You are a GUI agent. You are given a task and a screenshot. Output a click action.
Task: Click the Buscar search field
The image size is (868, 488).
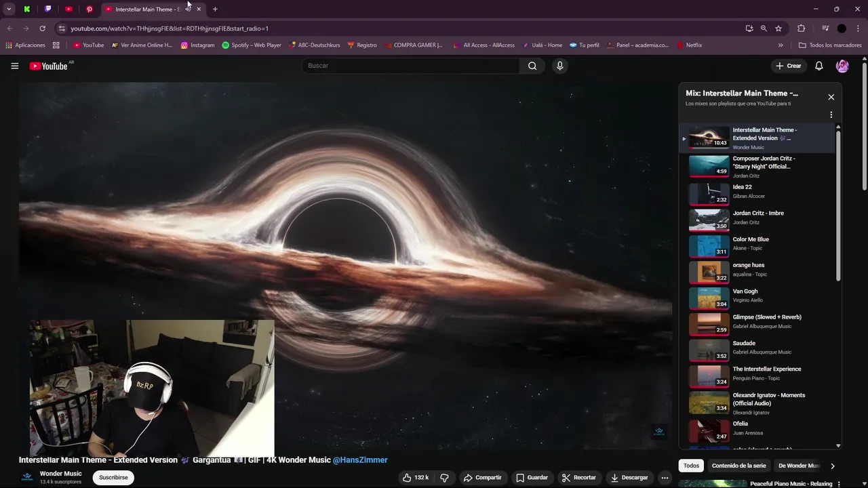coord(410,66)
